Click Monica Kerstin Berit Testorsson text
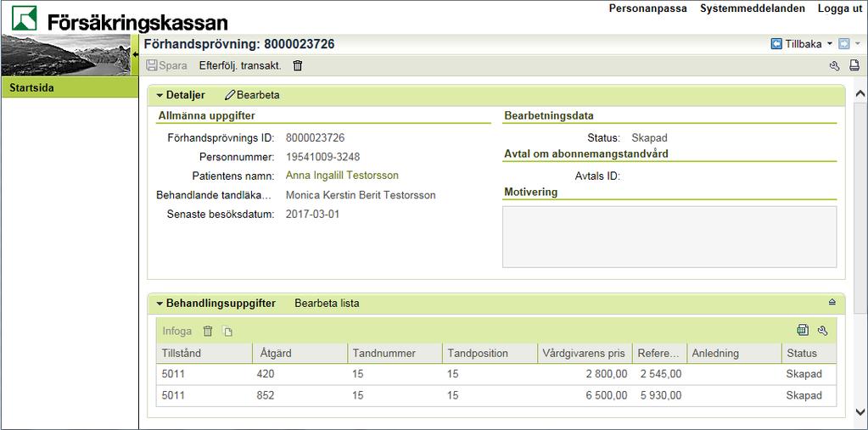The height and width of the screenshot is (430, 868). tap(361, 195)
